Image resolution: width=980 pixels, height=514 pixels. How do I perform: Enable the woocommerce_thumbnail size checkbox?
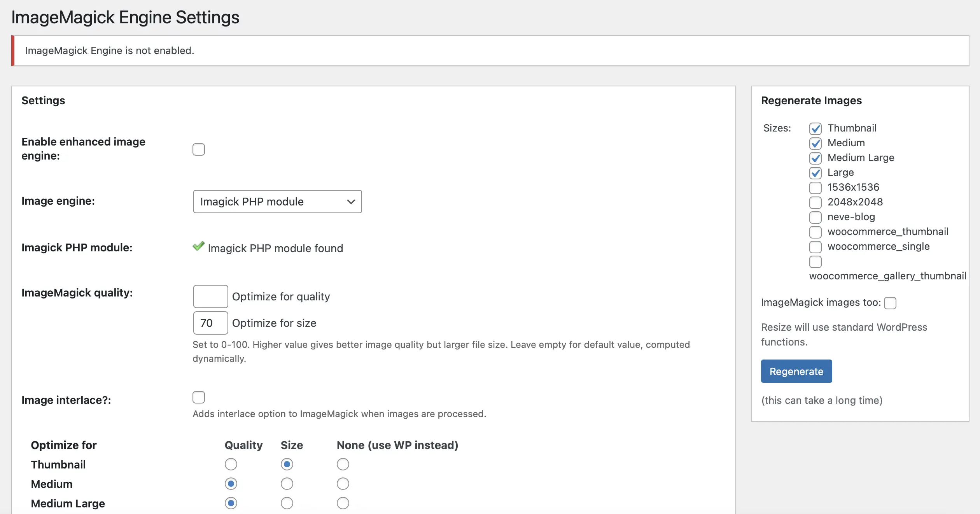[x=815, y=232]
